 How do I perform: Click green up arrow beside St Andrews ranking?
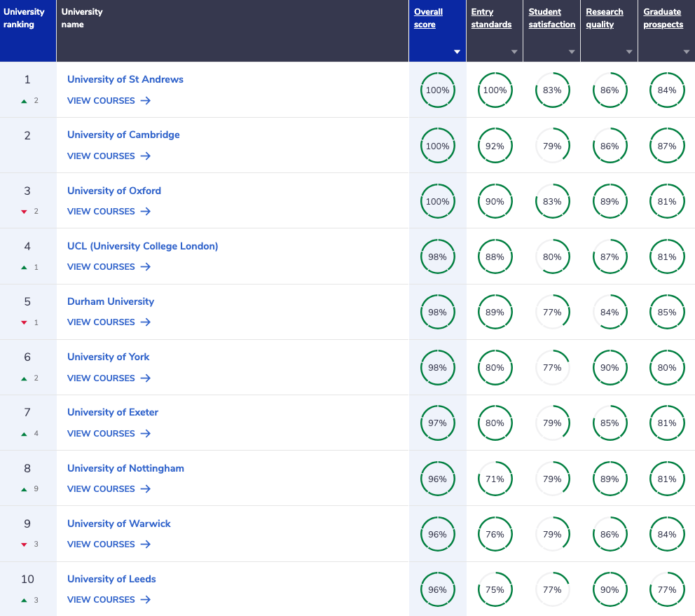point(23,100)
